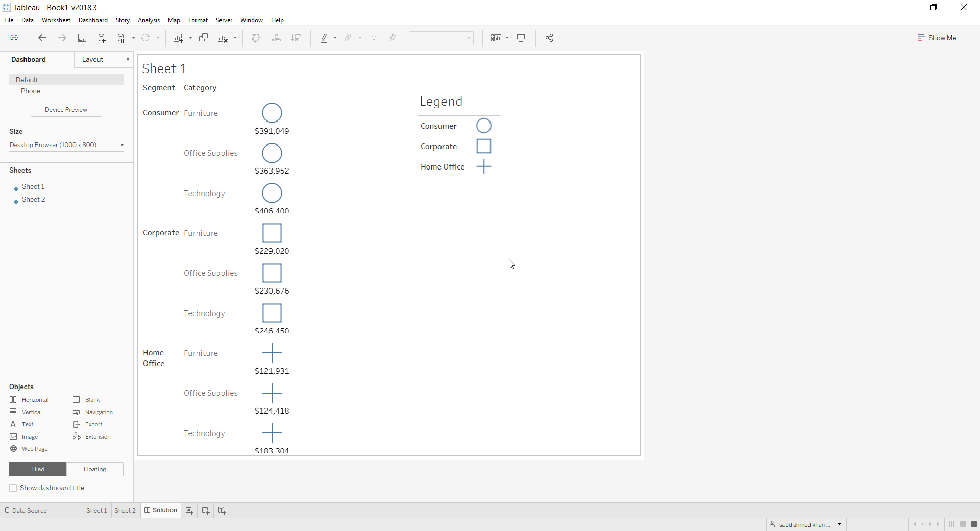
Task: Select the Vertical object
Action: (x=26, y=412)
